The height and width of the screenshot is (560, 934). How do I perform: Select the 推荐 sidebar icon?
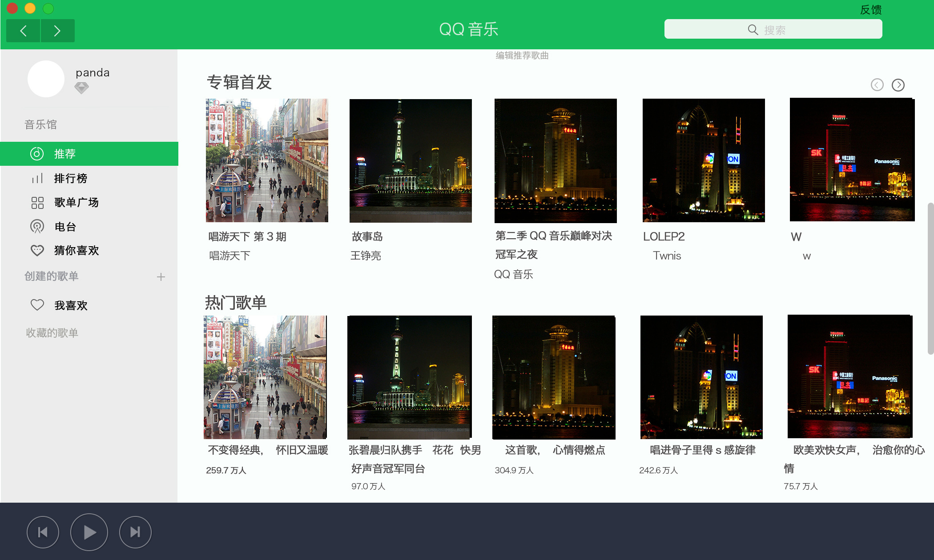click(x=36, y=153)
